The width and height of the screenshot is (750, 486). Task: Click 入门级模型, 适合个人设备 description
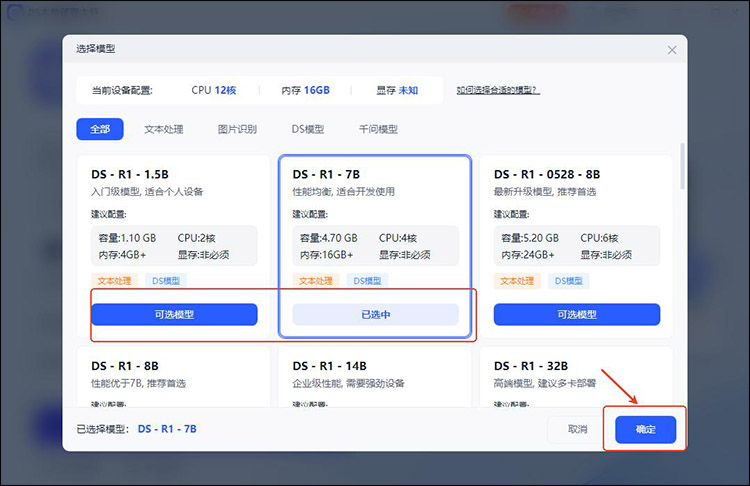pos(147,192)
